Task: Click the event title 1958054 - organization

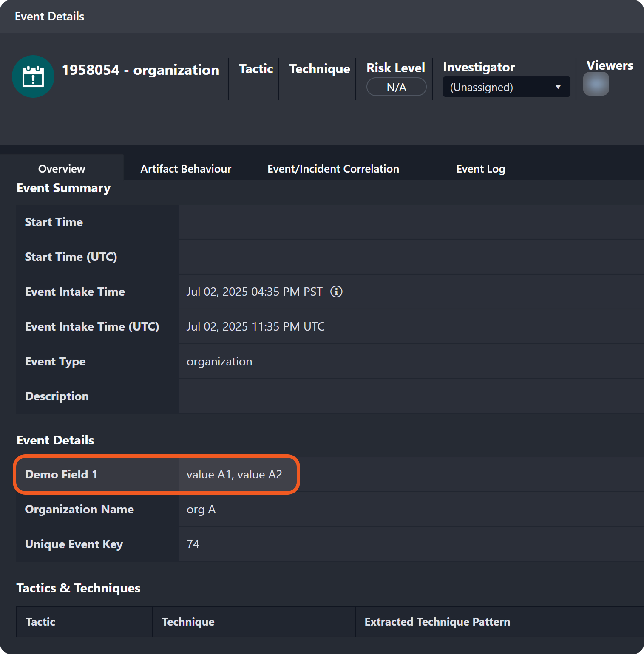Action: point(141,70)
